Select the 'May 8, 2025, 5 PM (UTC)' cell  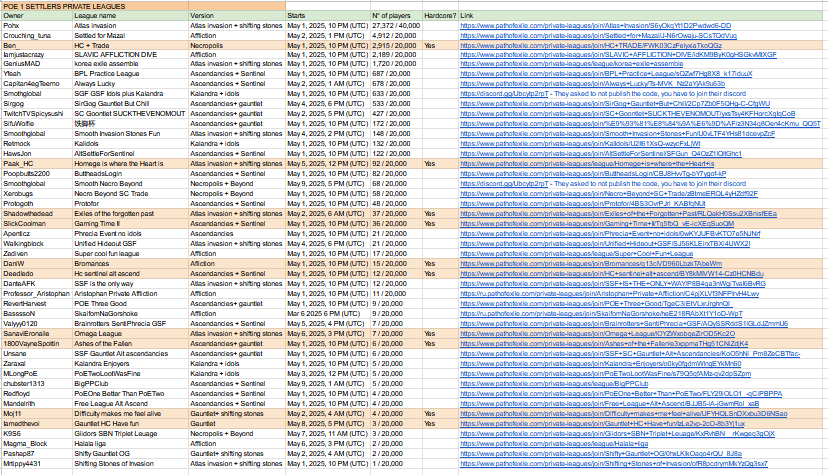click(328, 424)
